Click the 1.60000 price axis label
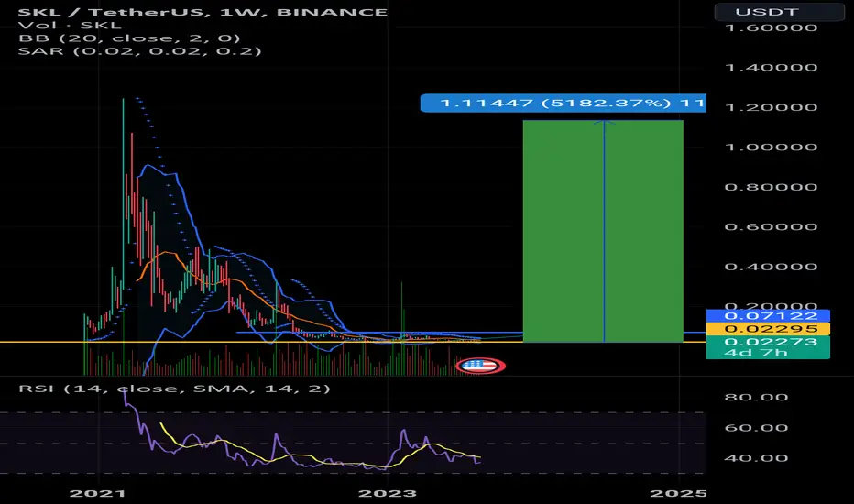The image size is (854, 504). 772,27
